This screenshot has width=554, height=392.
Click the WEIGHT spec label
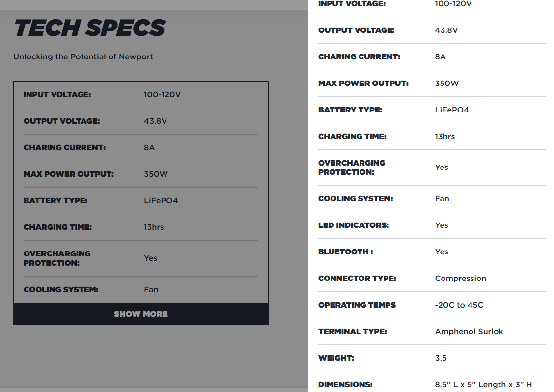[336, 358]
